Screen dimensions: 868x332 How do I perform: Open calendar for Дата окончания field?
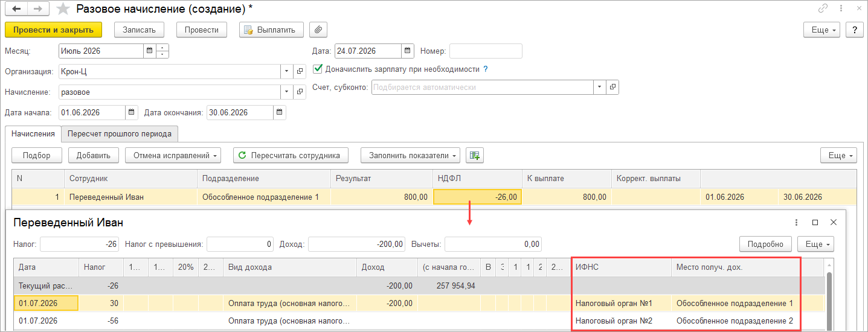tap(279, 112)
